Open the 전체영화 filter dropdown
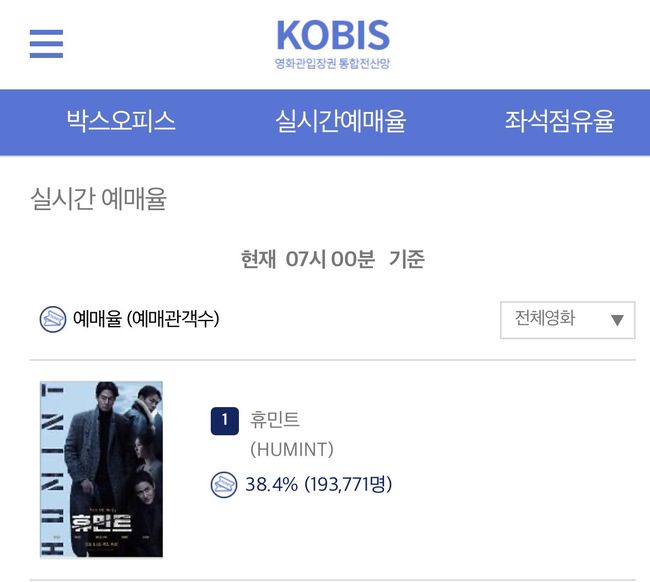650x582 pixels. pos(566,320)
